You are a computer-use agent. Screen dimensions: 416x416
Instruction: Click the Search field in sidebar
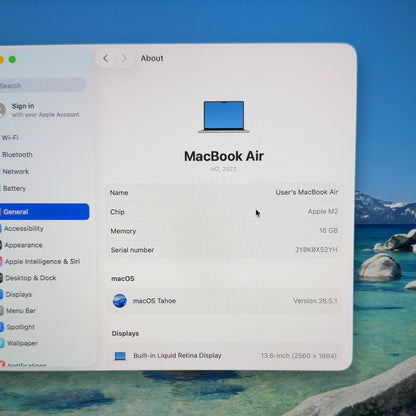point(43,85)
